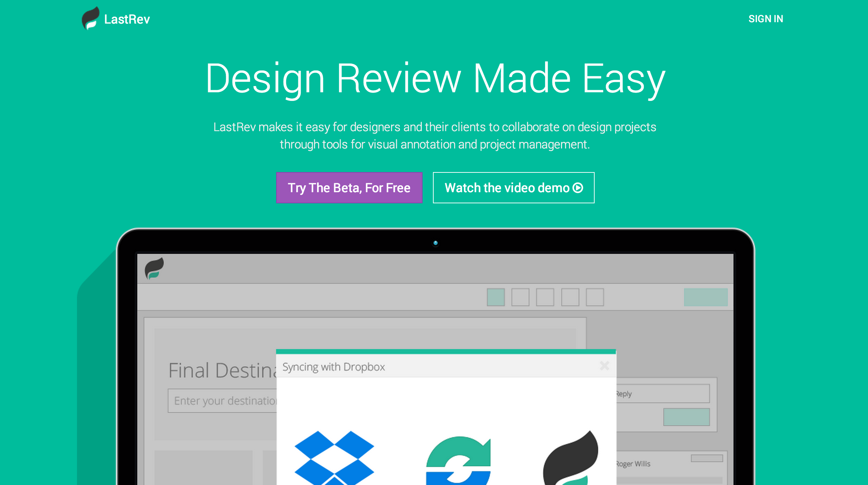Select third square box in mockup toolbar
Screen dimensions: 868x485
545,297
